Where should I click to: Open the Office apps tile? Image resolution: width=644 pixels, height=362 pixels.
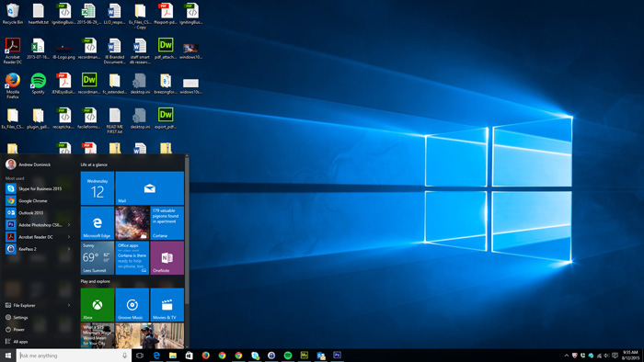coord(132,258)
